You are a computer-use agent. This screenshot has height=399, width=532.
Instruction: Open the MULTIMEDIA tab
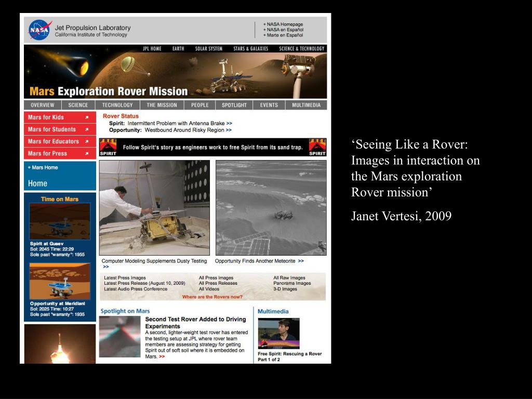click(x=307, y=105)
